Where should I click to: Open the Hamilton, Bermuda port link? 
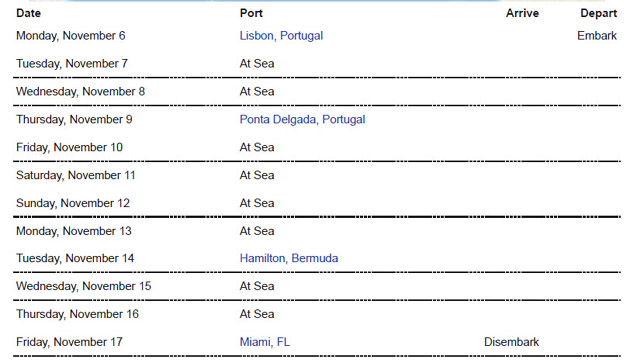pos(289,258)
